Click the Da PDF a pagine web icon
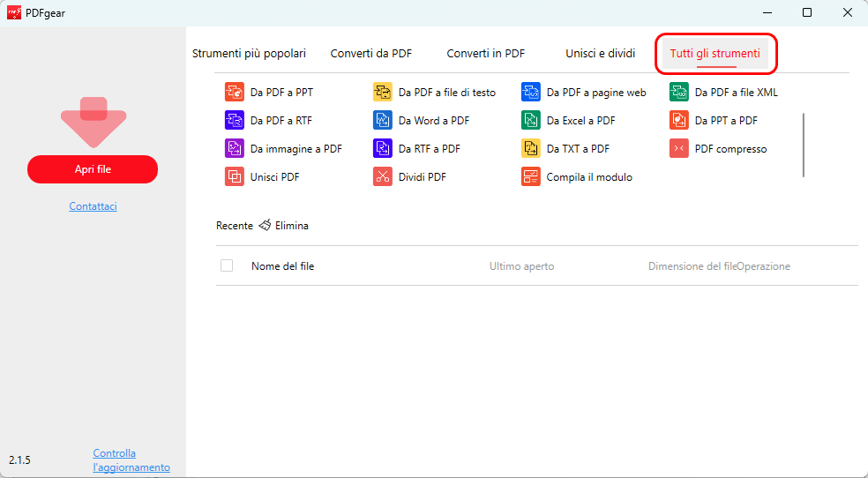The image size is (868, 478). 531,93
